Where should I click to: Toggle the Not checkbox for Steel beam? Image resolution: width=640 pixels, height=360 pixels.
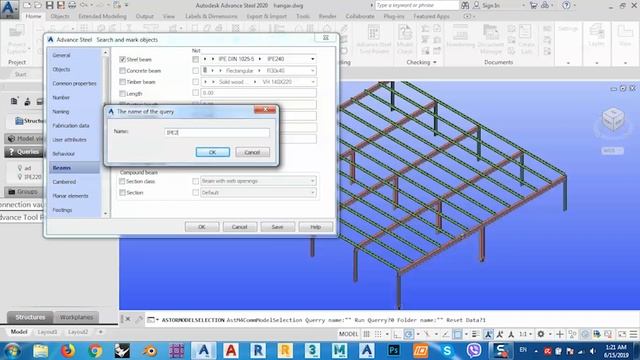[x=196, y=59]
